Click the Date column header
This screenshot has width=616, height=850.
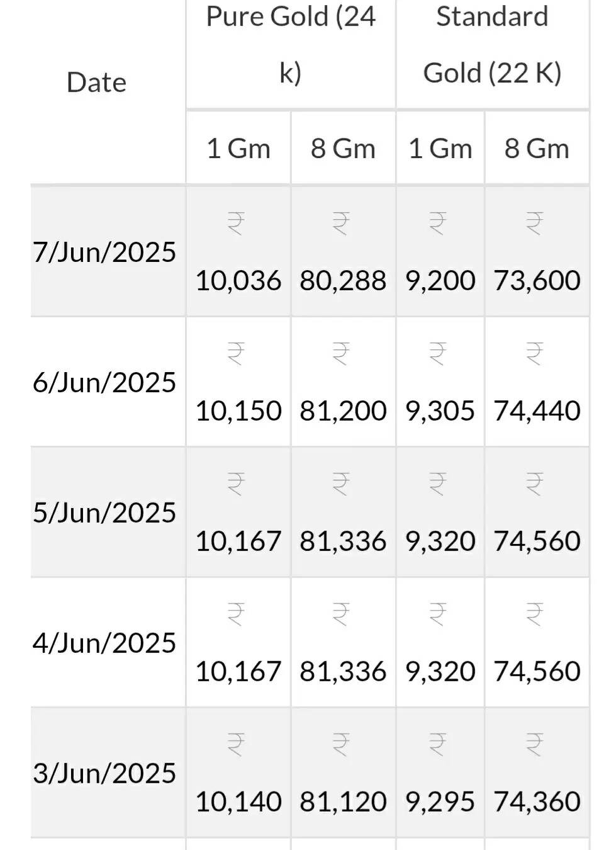coord(96,82)
